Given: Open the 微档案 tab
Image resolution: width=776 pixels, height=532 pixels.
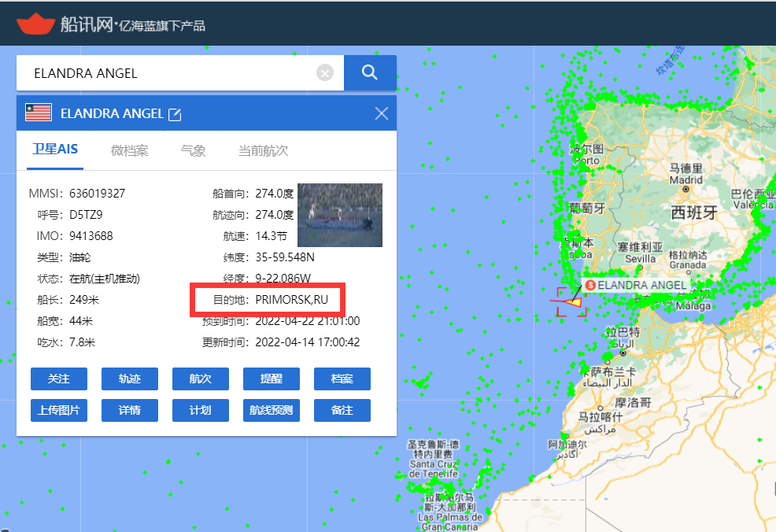Looking at the screenshot, I should coord(130,150).
